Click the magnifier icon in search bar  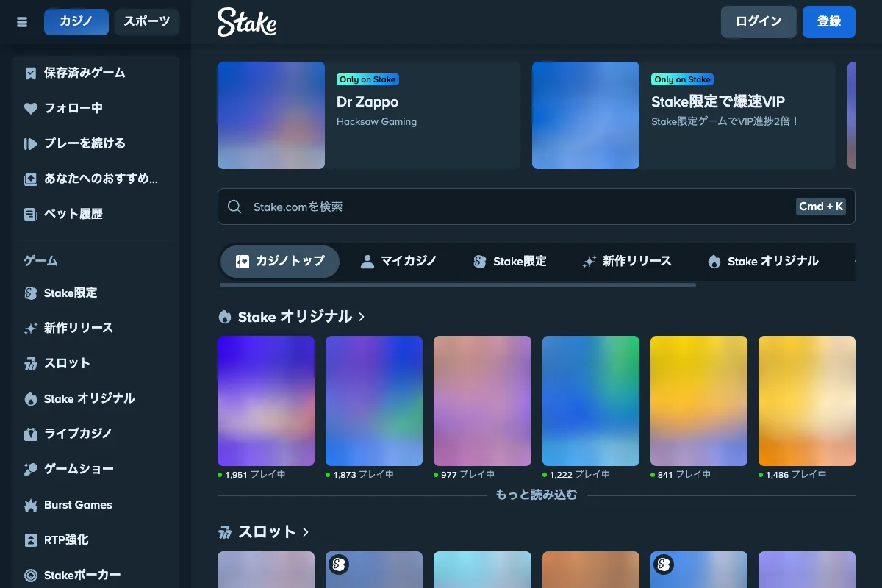(x=234, y=207)
